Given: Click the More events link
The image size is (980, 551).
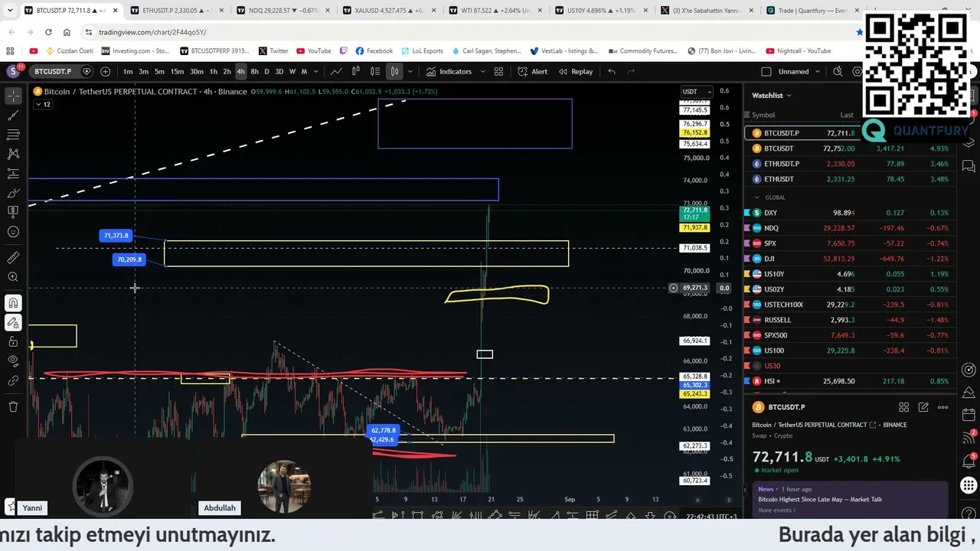Looking at the screenshot, I should coord(777,510).
